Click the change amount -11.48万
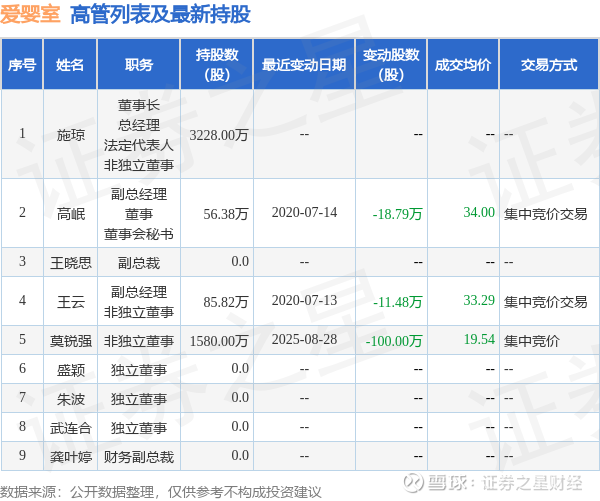 pyautogui.click(x=398, y=302)
